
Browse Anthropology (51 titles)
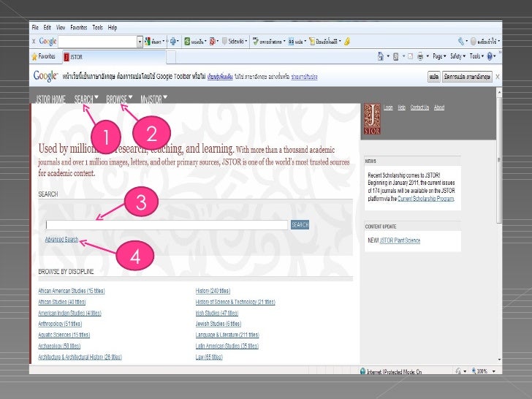click(x=60, y=324)
